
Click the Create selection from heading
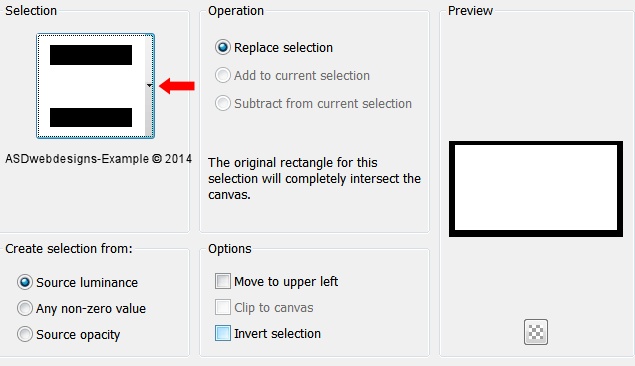click(x=68, y=249)
